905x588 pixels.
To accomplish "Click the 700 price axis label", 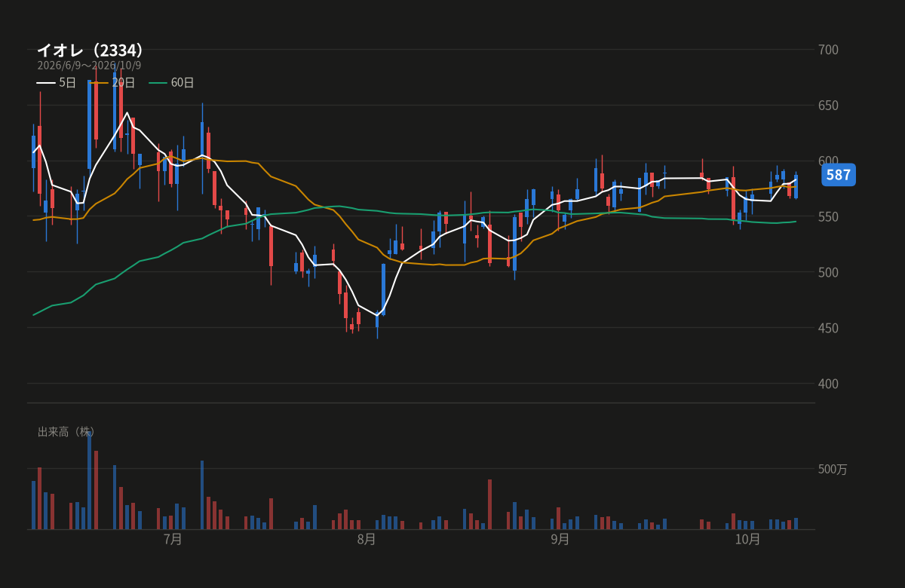I will [828, 50].
